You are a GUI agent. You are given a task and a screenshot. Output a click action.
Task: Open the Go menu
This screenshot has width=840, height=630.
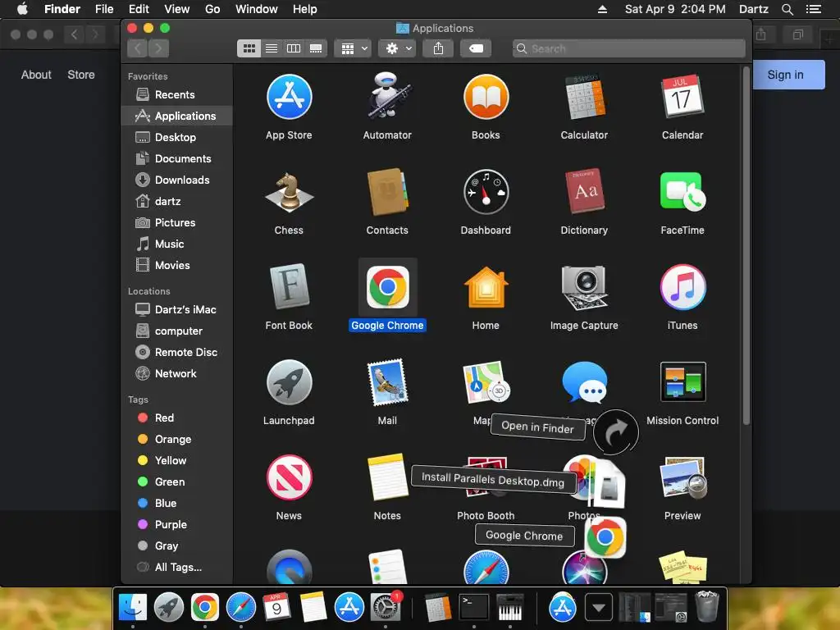pos(212,9)
